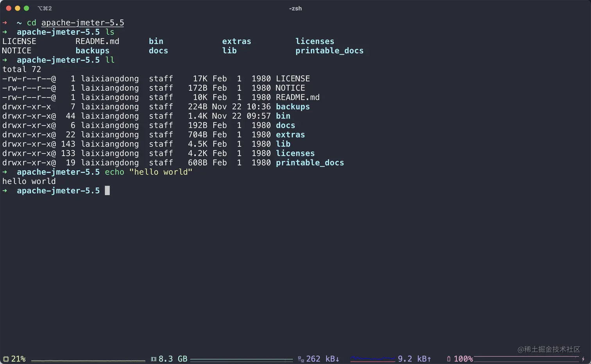The image size is (591, 364).
Task: Click licenses directory name in ll listing
Action: tap(295, 153)
